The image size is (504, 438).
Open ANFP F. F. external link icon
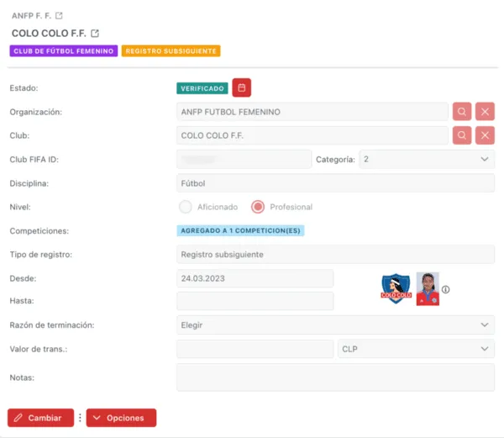click(x=58, y=16)
